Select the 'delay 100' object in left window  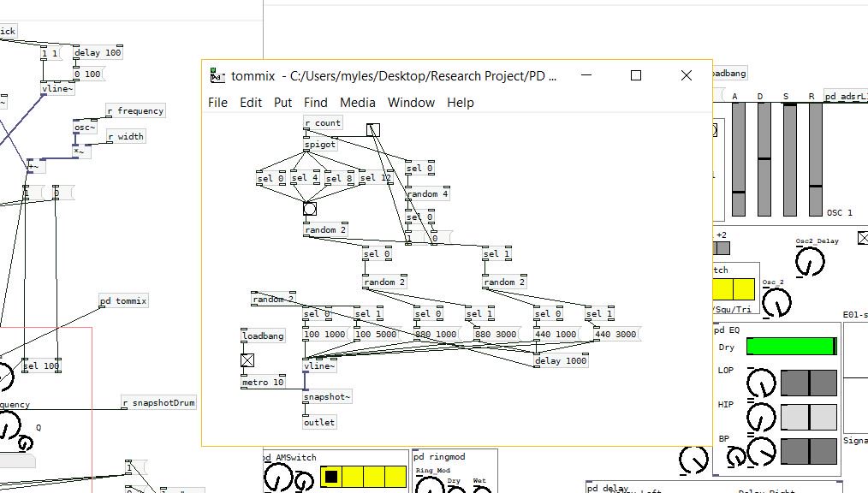98,52
